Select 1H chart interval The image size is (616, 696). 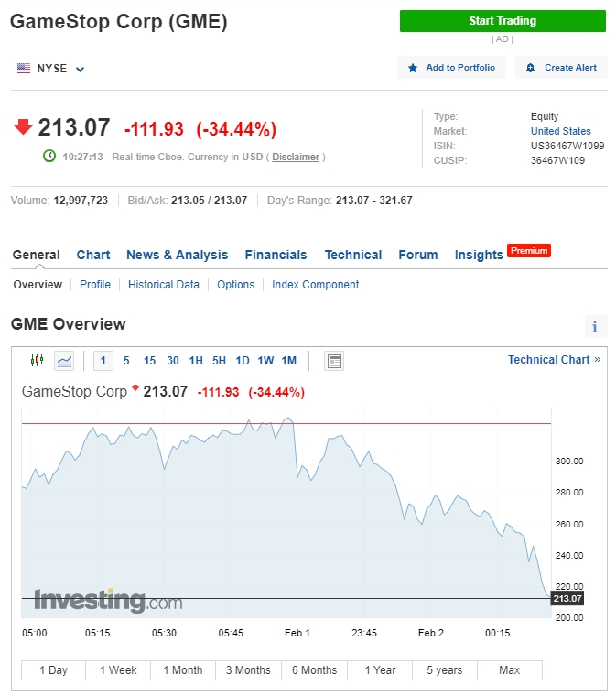pos(196,361)
